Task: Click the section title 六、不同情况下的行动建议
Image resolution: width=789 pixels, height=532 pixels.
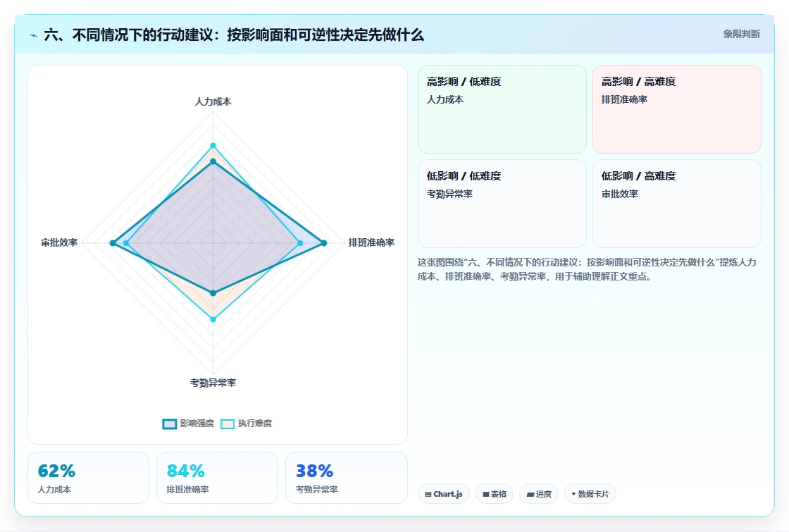Action: click(234, 35)
